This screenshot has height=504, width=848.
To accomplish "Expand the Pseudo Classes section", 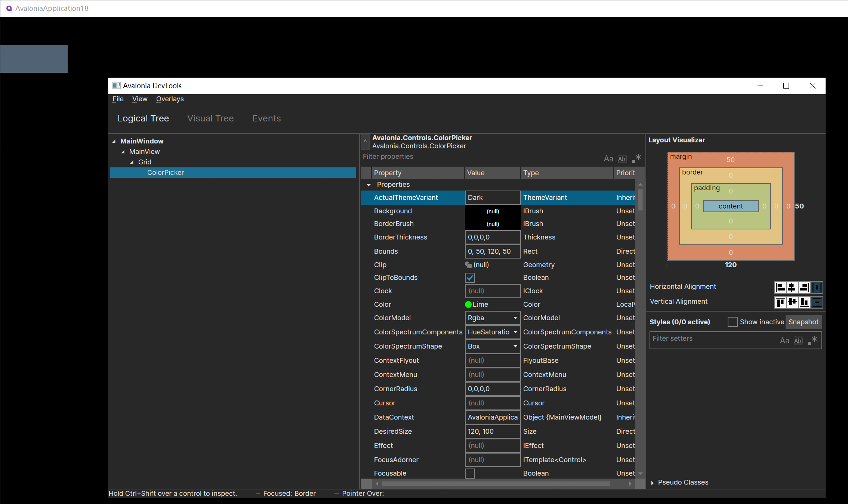I will 652,482.
